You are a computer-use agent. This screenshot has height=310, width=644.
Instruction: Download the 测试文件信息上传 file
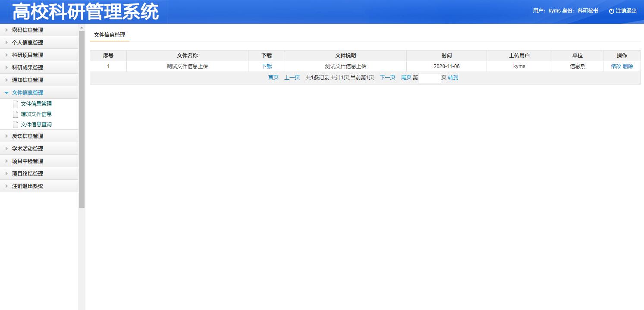pos(266,66)
